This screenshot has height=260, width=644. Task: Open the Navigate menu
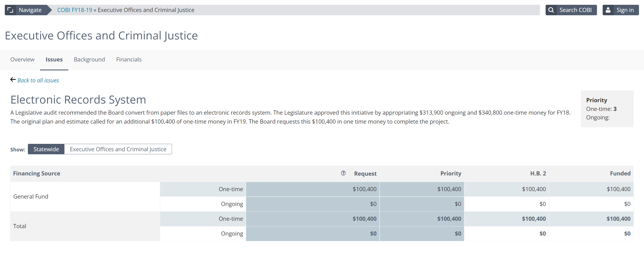[x=30, y=10]
